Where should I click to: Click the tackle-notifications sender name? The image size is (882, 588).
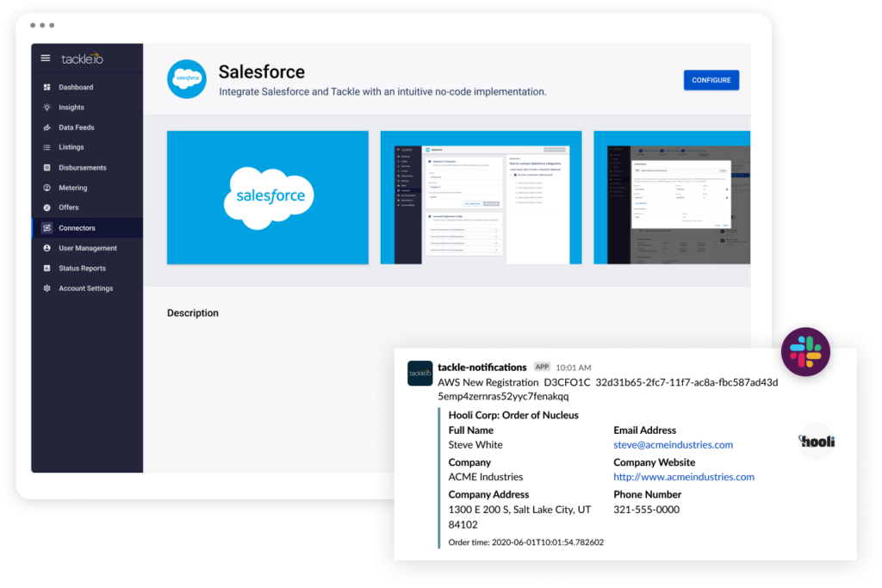pyautogui.click(x=482, y=367)
